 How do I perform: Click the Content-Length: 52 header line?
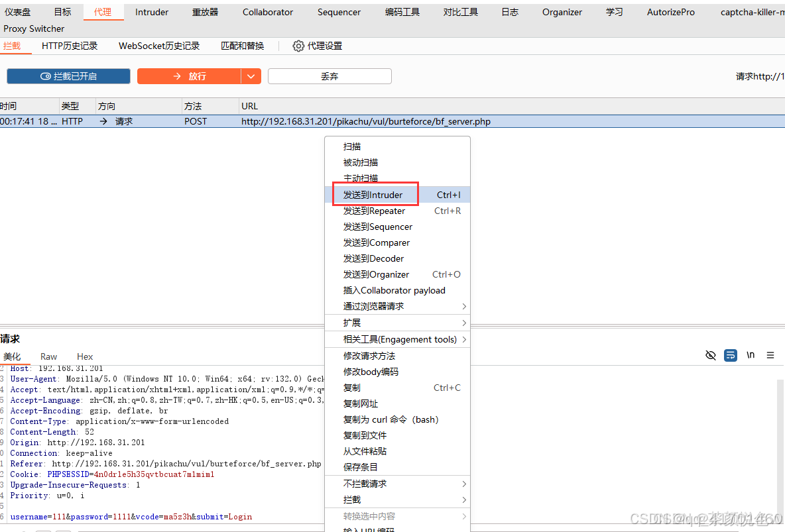[x=52, y=432]
